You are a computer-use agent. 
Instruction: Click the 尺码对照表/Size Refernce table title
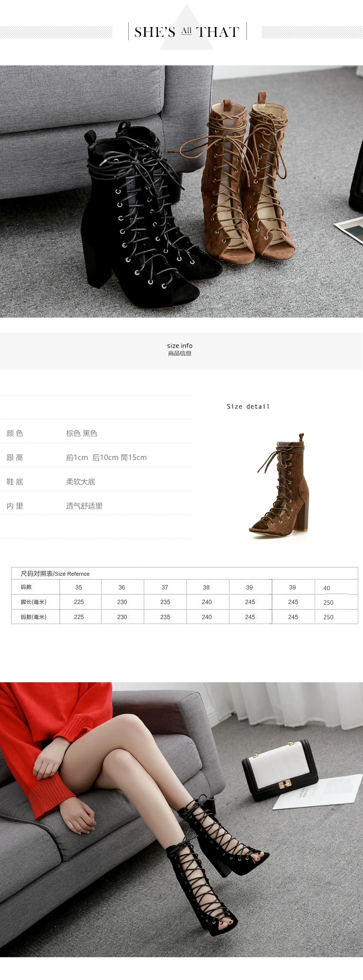pos(55,573)
